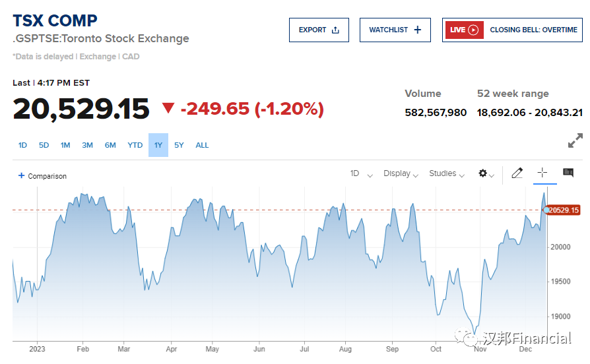The image size is (590, 364).
Task: Click the live play icon
Action: pyautogui.click(x=473, y=30)
